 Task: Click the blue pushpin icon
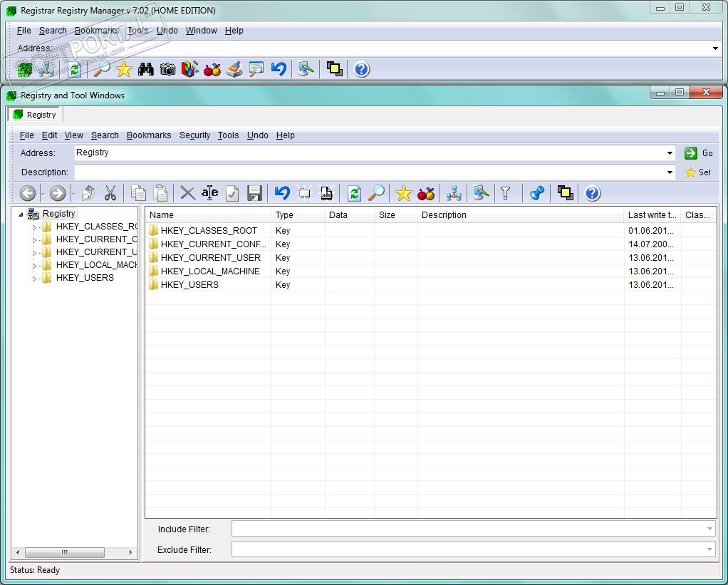tap(536, 193)
